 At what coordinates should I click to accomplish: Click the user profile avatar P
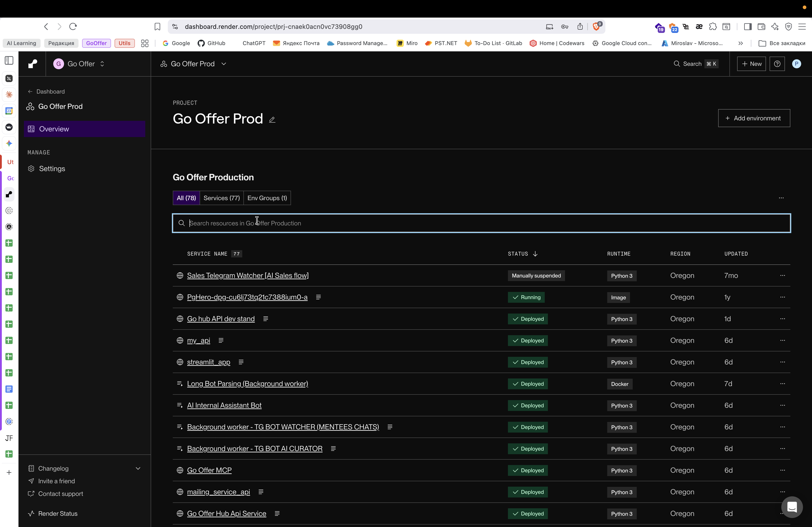click(796, 64)
